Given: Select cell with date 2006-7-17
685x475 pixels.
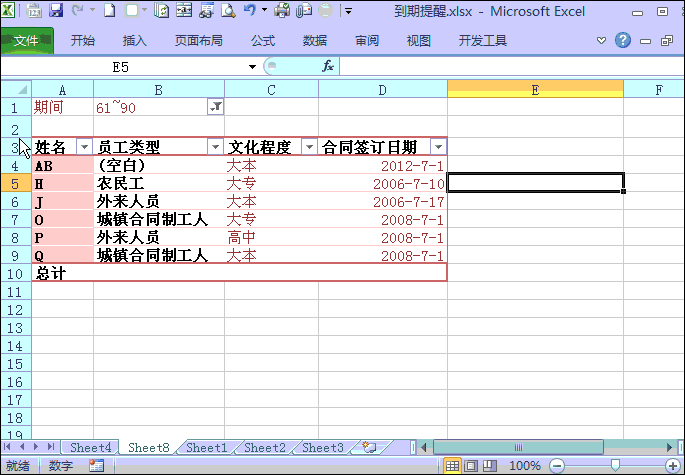Looking at the screenshot, I should coord(383,201).
